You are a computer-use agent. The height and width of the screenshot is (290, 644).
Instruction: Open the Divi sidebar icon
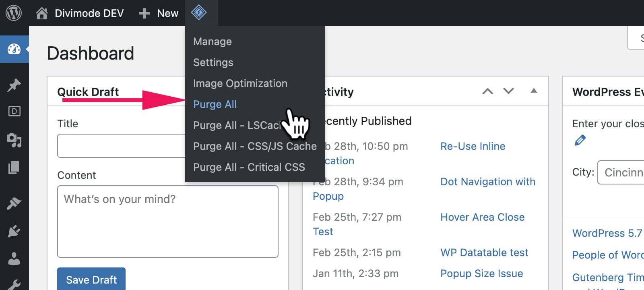[14, 111]
